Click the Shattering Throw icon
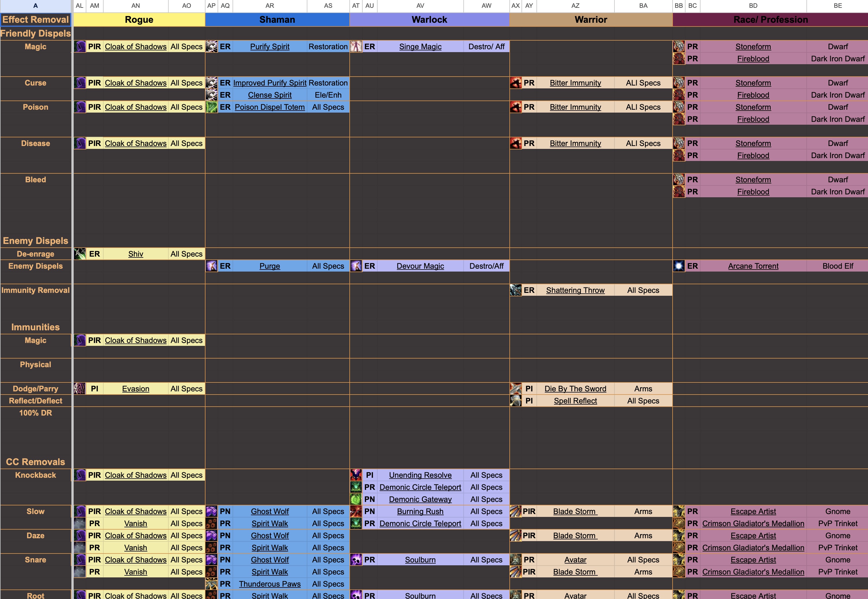This screenshot has width=868, height=599. click(x=516, y=290)
